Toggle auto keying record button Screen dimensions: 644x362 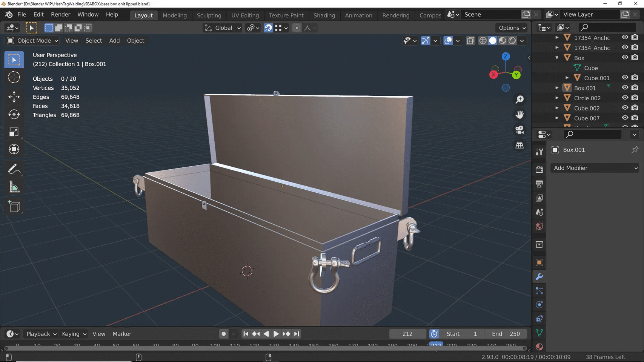pyautogui.click(x=224, y=334)
